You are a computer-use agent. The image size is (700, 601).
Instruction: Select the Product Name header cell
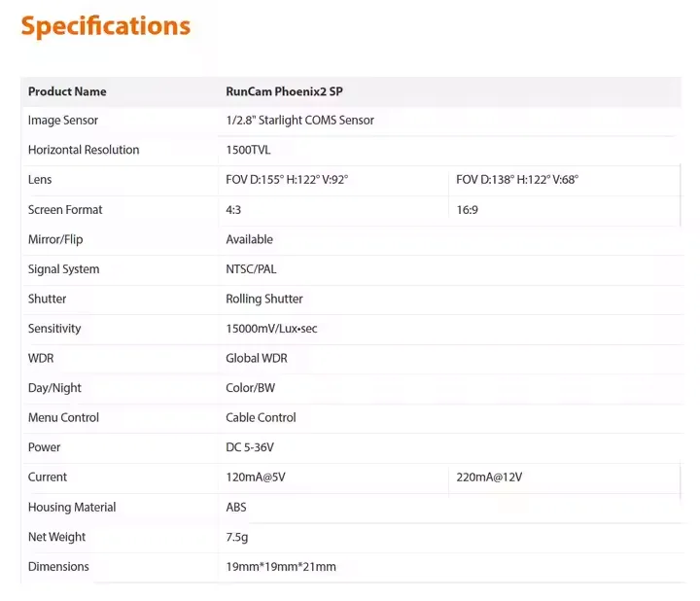pos(67,91)
